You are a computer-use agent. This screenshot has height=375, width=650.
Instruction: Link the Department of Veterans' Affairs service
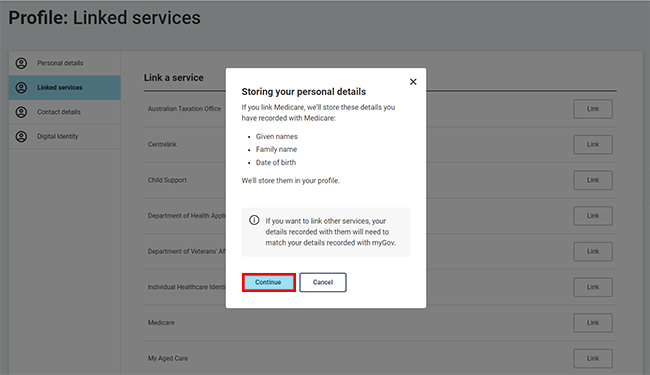(593, 251)
